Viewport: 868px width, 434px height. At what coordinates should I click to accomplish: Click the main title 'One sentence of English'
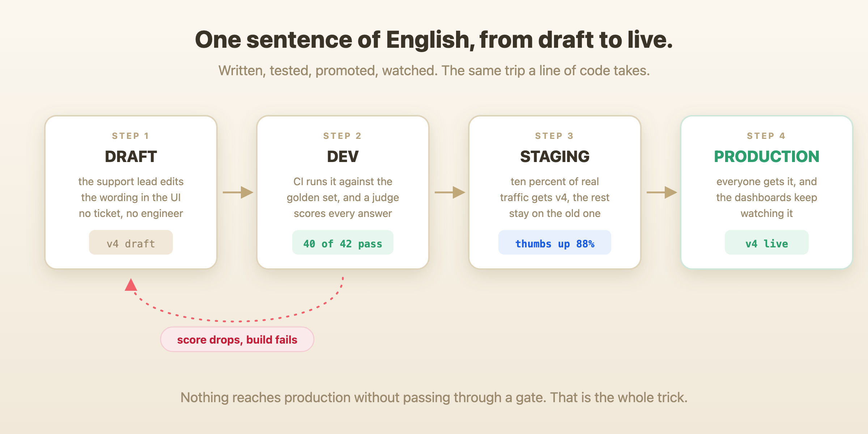coord(434,39)
